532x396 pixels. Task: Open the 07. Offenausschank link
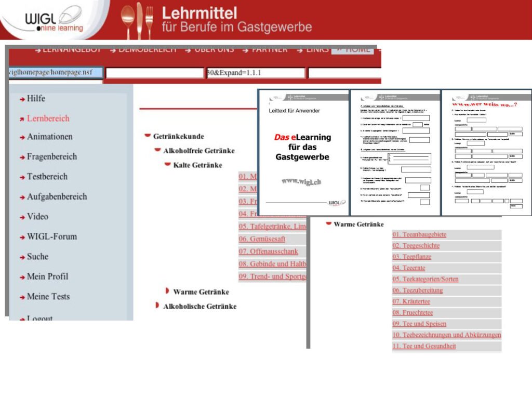[x=269, y=252]
